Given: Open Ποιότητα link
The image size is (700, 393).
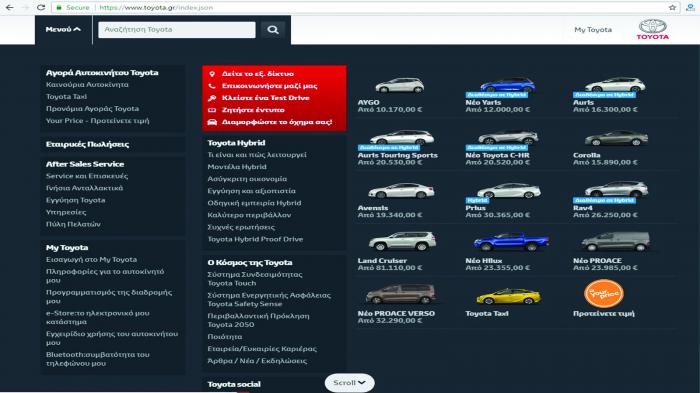Looking at the screenshot, I should 225,337.
